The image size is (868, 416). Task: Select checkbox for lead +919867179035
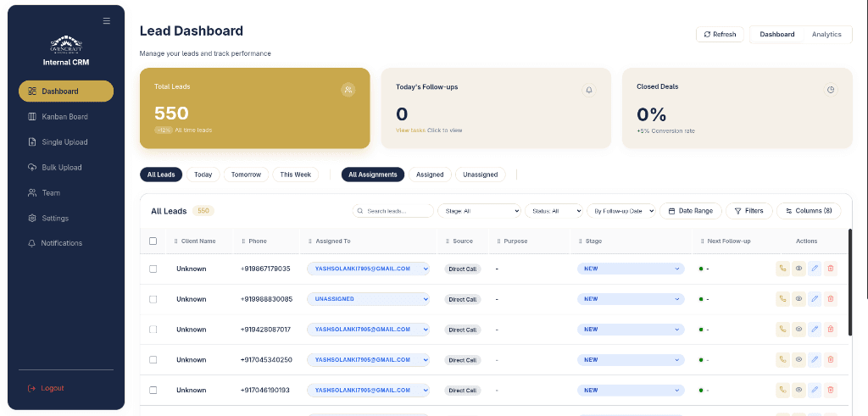coord(153,269)
